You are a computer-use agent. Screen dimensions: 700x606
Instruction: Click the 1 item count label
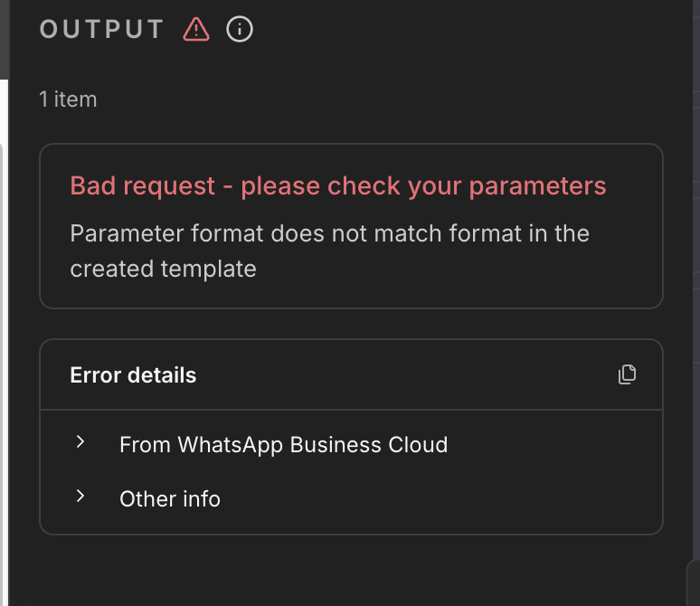tap(68, 99)
